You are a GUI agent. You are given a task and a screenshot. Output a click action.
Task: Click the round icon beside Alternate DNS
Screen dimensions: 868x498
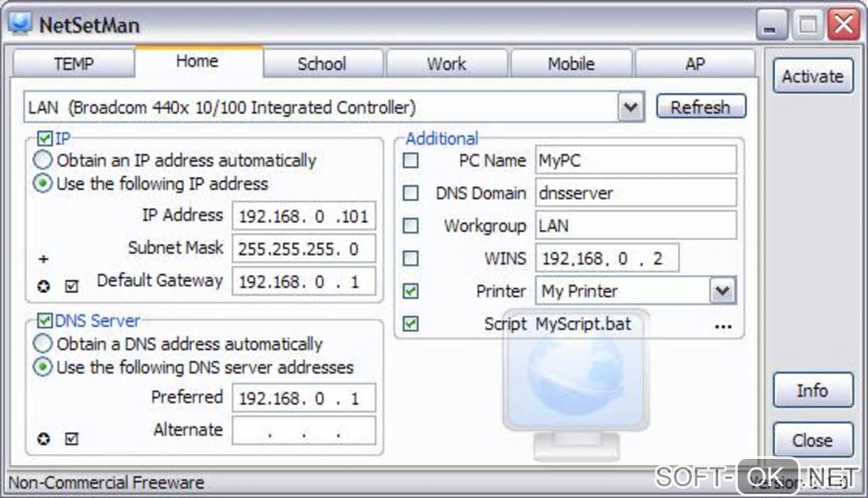(x=43, y=439)
